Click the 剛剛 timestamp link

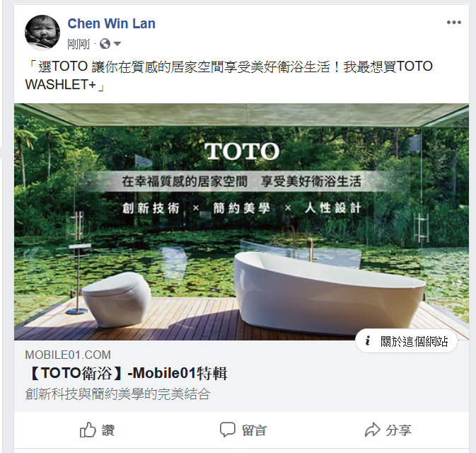[79, 45]
